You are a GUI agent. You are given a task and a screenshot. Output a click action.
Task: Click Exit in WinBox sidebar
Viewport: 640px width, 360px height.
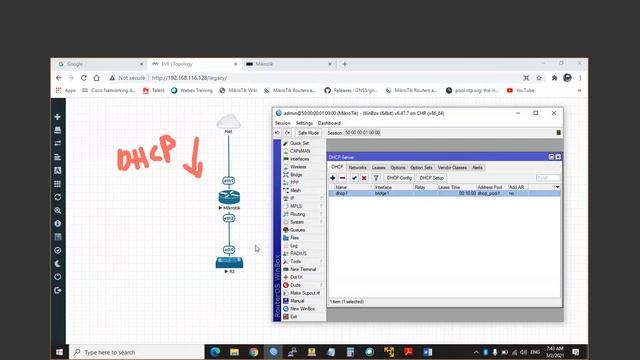click(294, 317)
